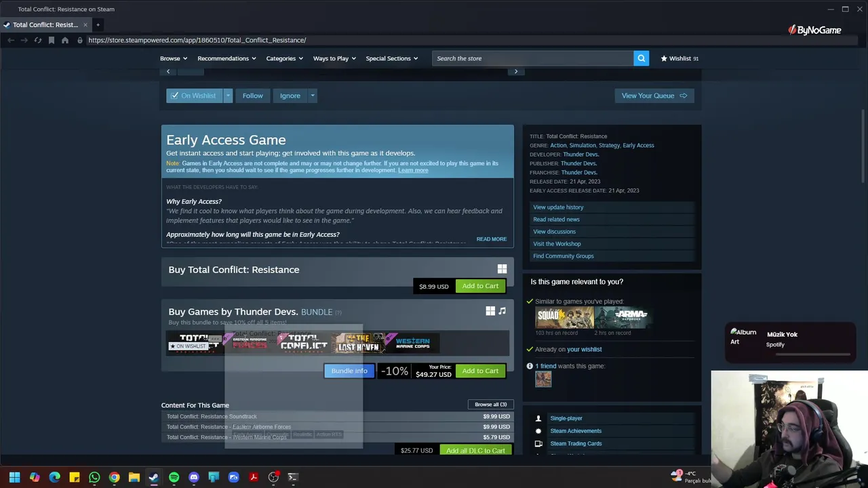This screenshot has width=868, height=488.
Task: Open OBS Studio from taskbar
Action: click(x=273, y=477)
